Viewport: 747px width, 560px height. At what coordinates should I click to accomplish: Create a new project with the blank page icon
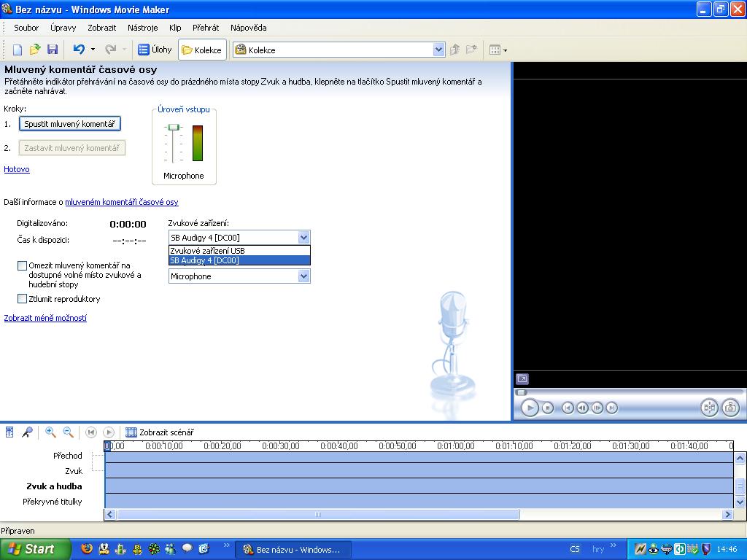18,50
